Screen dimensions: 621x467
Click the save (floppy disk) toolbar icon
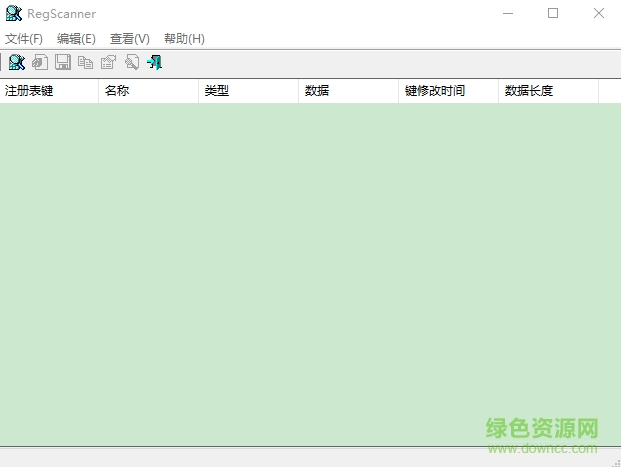tap(63, 62)
